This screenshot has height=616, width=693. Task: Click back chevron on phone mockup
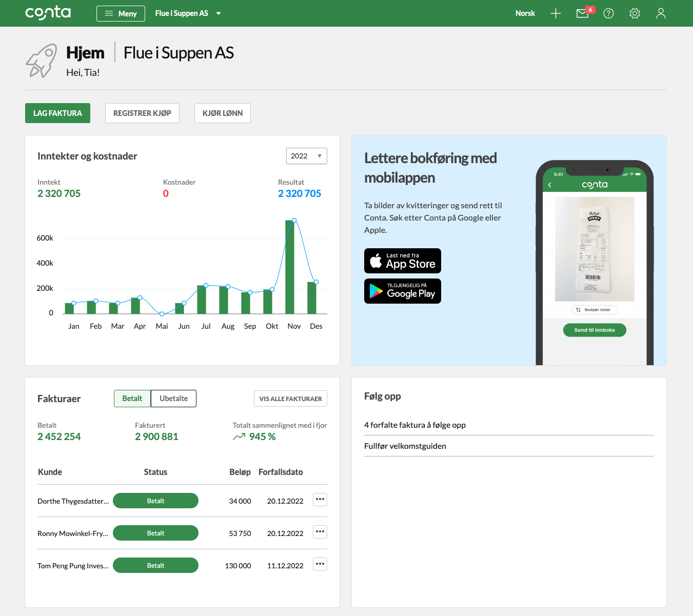[550, 185]
